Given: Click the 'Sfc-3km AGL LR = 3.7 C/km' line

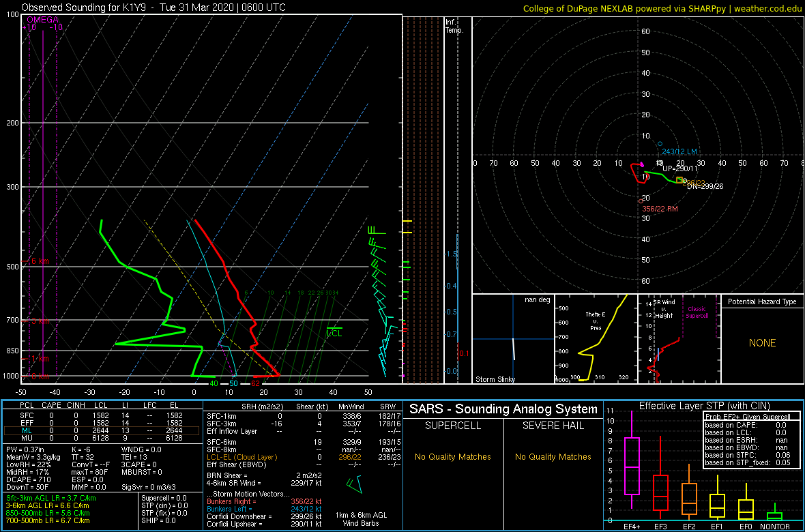Looking at the screenshot, I should pos(51,498).
